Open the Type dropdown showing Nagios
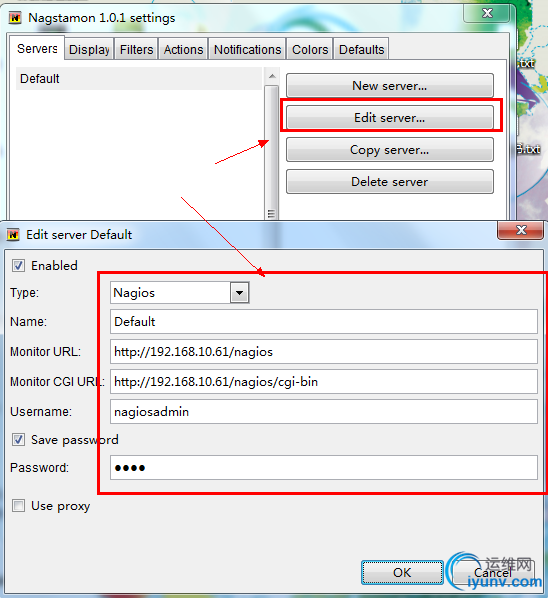548x598 pixels. point(180,293)
